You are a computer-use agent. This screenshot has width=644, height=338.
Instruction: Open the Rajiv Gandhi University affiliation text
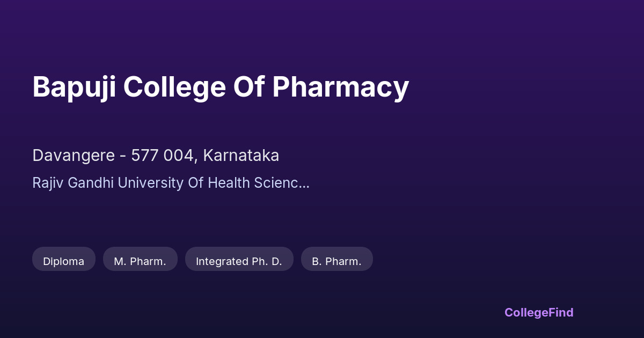click(171, 183)
